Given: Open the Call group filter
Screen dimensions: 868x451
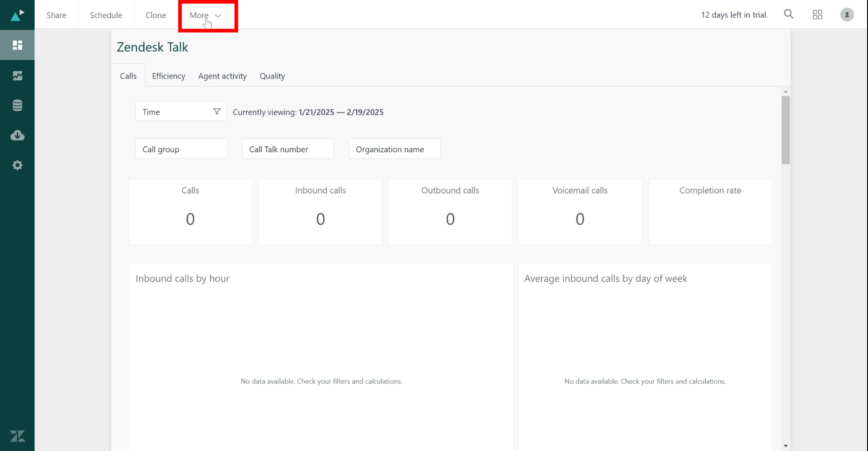Looking at the screenshot, I should point(181,149).
